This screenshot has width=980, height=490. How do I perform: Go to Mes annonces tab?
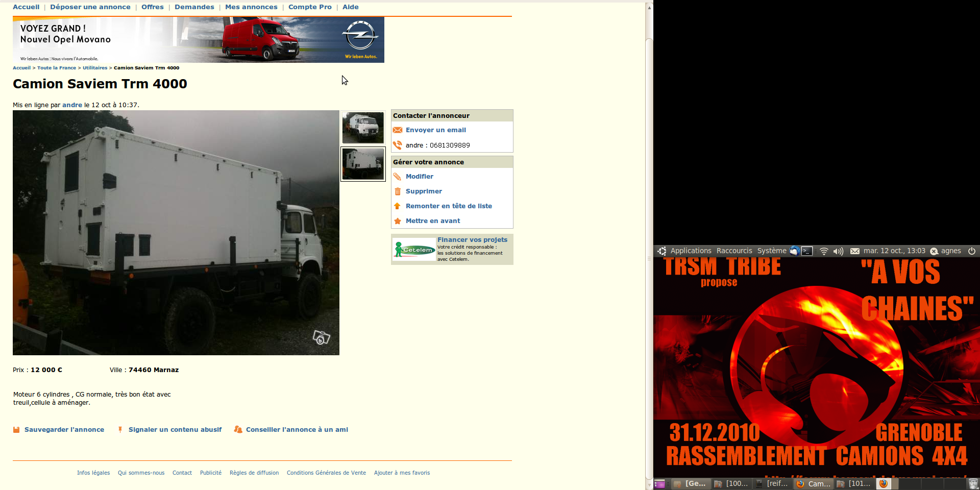(251, 7)
